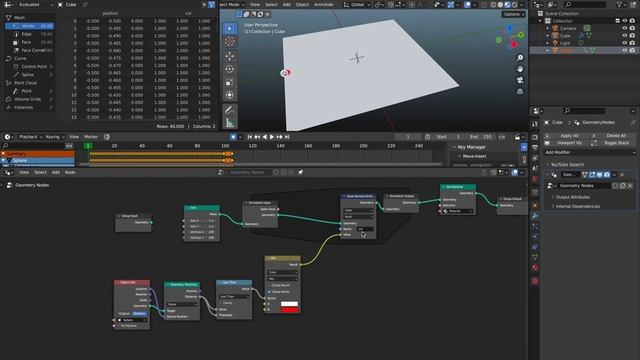Exclude the Collection using its checkbox
The image size is (640, 360).
(617, 21)
